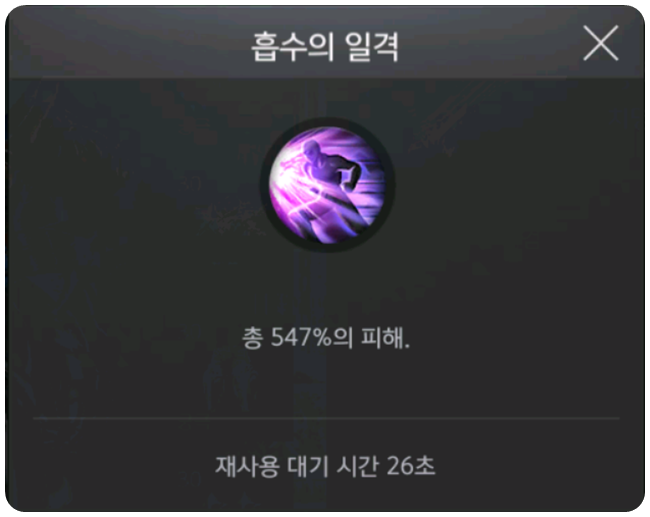The height and width of the screenshot is (517, 650).
Task: Click the horizontal divider above the cooldown text
Action: pyautogui.click(x=326, y=418)
